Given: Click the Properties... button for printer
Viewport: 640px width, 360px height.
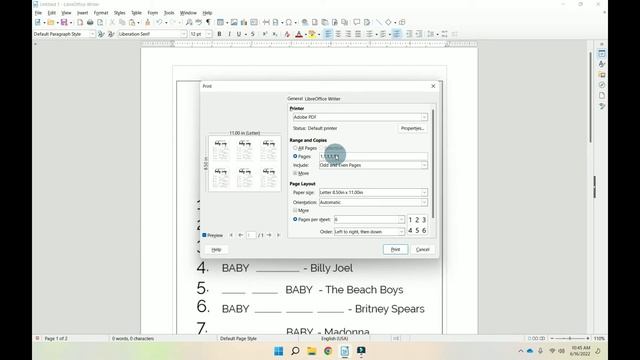Looking at the screenshot, I should [x=412, y=128].
